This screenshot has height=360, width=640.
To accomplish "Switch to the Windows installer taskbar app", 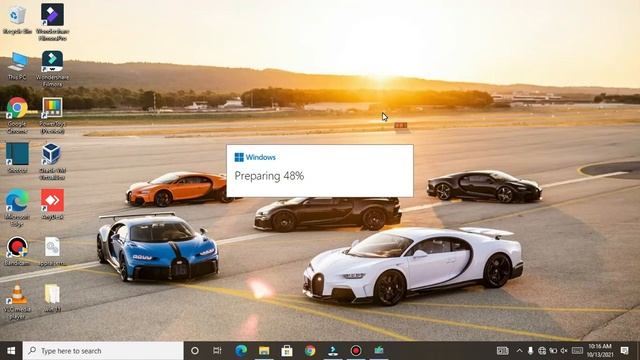I will pos(333,351).
